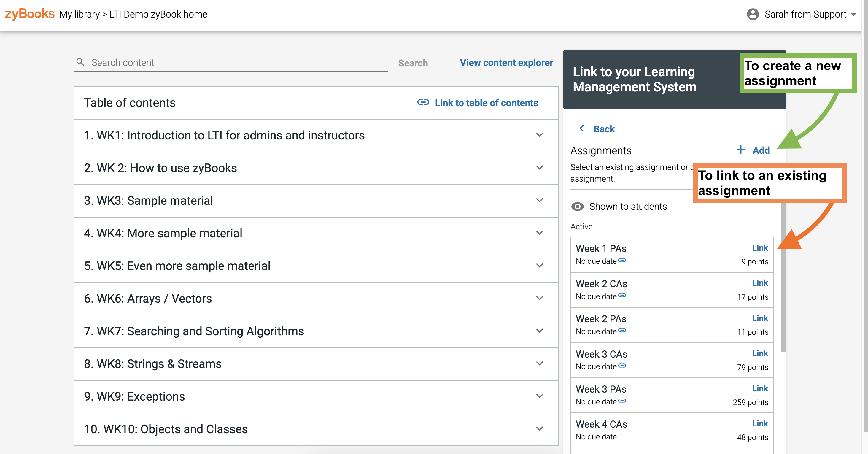Click the zyBooks logo
The height and width of the screenshot is (454, 868).
30,14
